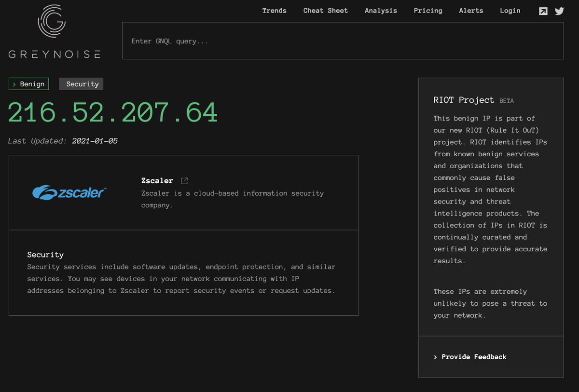Image resolution: width=579 pixels, height=392 pixels.
Task: Select the IP address 216.52.207.64
Action: pyautogui.click(x=113, y=112)
